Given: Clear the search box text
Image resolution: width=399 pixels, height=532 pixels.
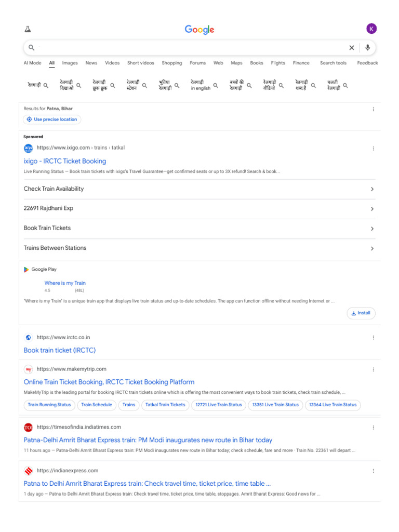Looking at the screenshot, I should pos(352,48).
